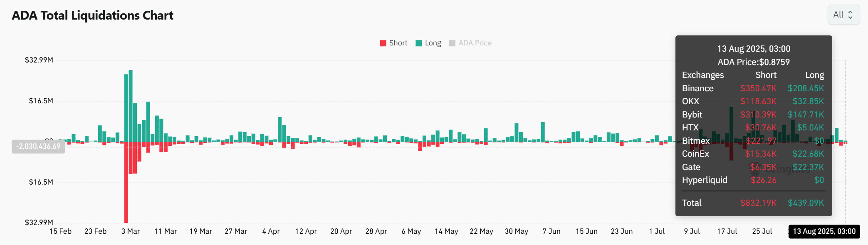Select the 3 Mar x-axis date label
The width and height of the screenshot is (868, 245).
pyautogui.click(x=130, y=231)
